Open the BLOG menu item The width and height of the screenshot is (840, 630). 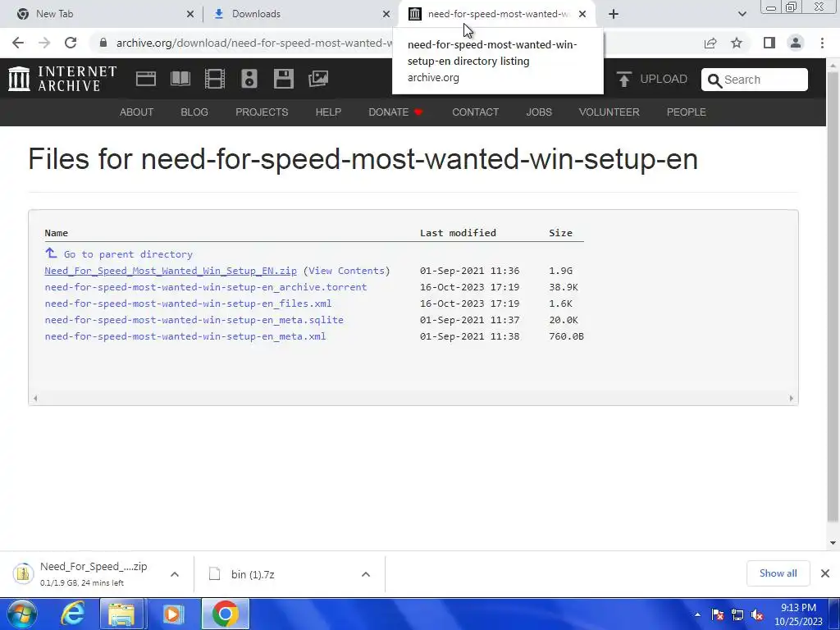194,112
